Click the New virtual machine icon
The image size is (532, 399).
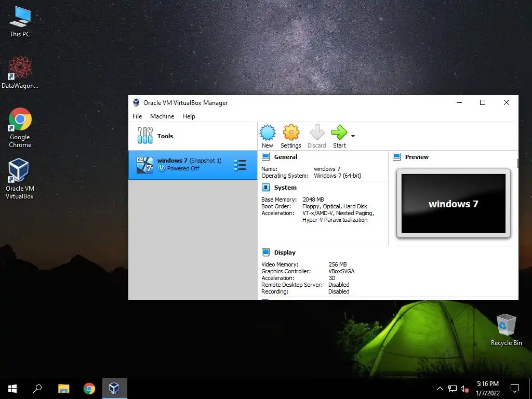(268, 132)
